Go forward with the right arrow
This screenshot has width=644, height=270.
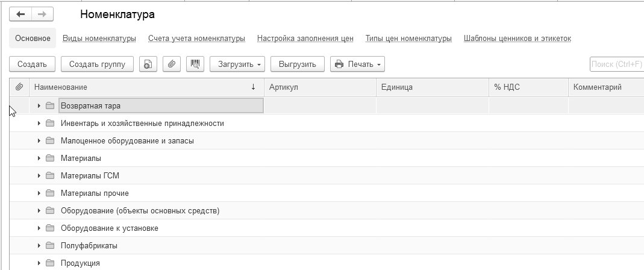(x=42, y=14)
